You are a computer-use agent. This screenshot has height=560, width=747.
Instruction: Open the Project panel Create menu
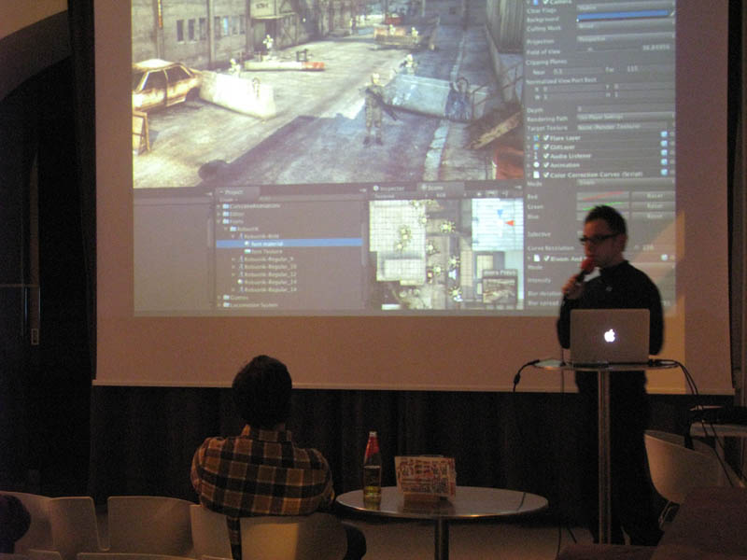pos(228,200)
